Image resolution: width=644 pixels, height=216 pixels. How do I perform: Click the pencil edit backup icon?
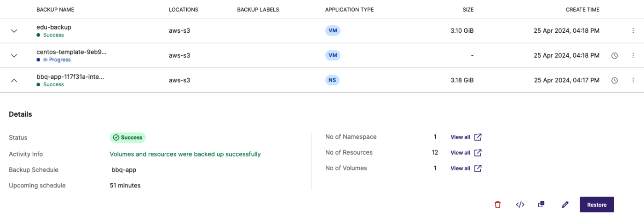tap(565, 205)
